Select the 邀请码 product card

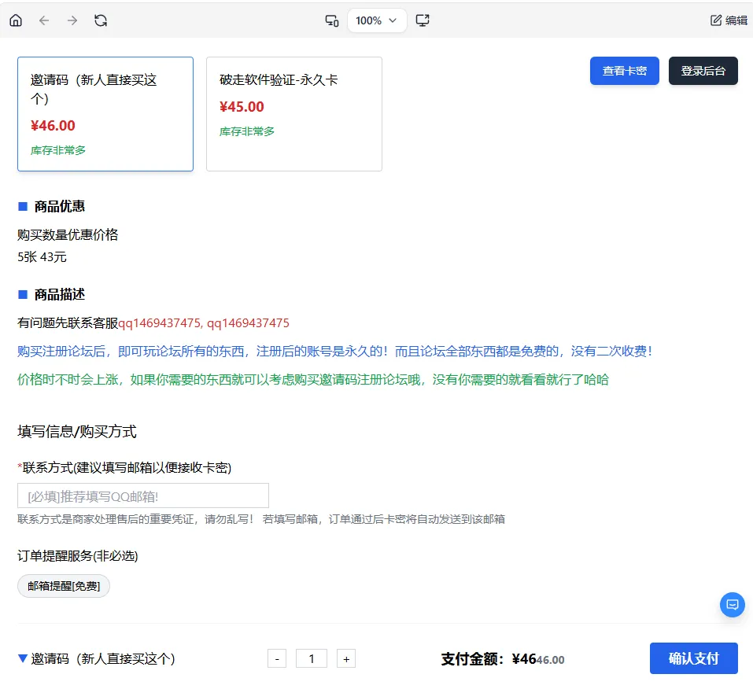(105, 113)
